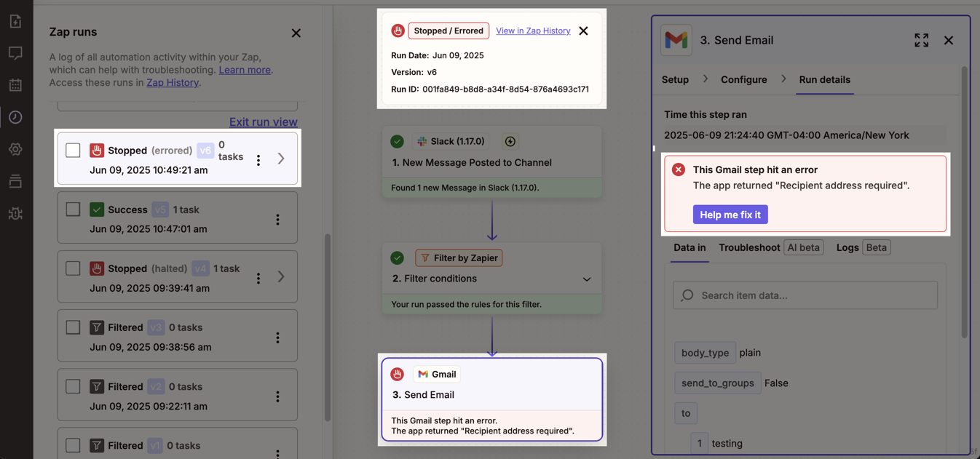The image size is (980, 459).
Task: Select the clock Zap runs icon in the sidebar
Action: (x=15, y=117)
